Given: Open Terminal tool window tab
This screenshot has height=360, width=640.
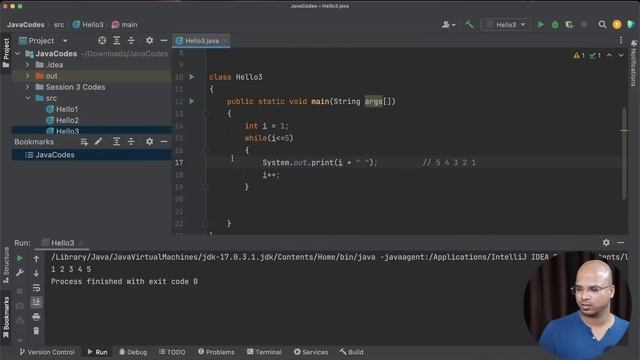Looking at the screenshot, I should [x=264, y=352].
